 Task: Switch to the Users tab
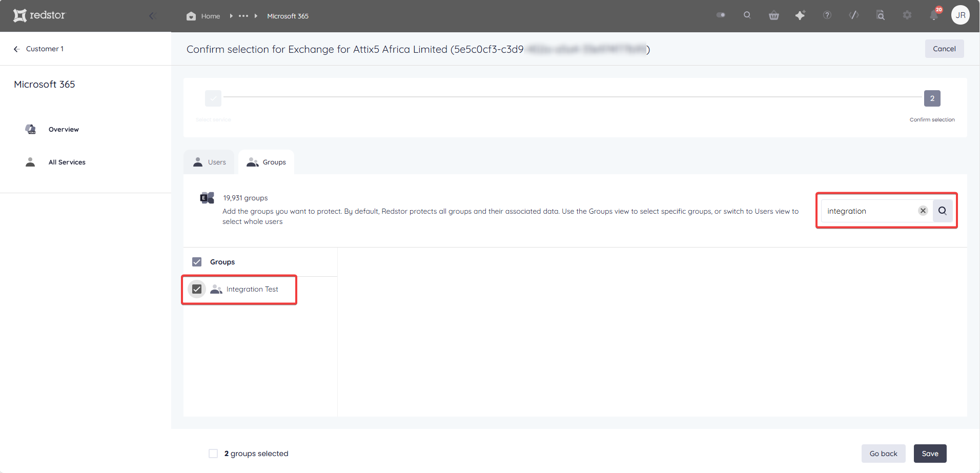click(x=210, y=162)
